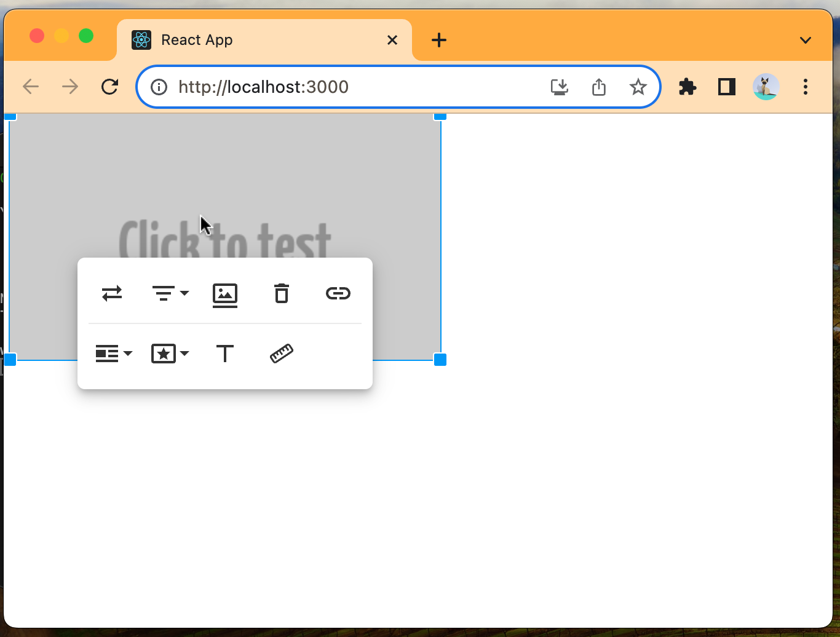Delete the placeholder using the trash icon
The width and height of the screenshot is (840, 637).
click(x=281, y=294)
